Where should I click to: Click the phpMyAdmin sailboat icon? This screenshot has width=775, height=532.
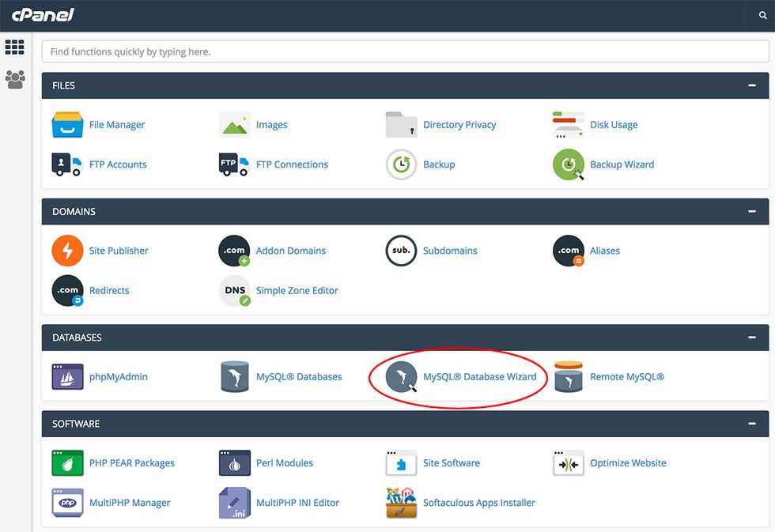[x=67, y=376]
